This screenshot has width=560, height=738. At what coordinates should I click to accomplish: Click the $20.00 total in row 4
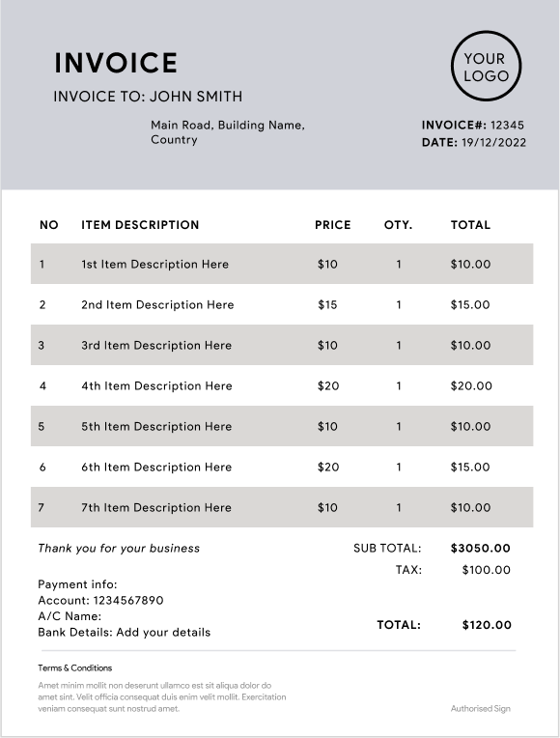(471, 386)
